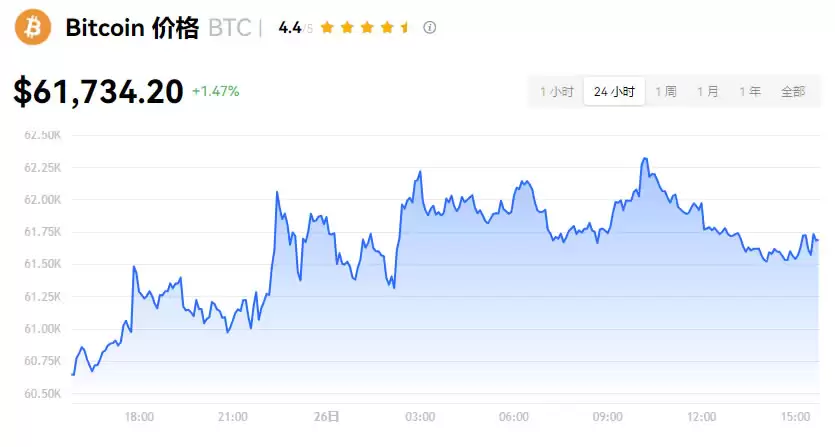Click the 4.4 rating score

point(290,28)
